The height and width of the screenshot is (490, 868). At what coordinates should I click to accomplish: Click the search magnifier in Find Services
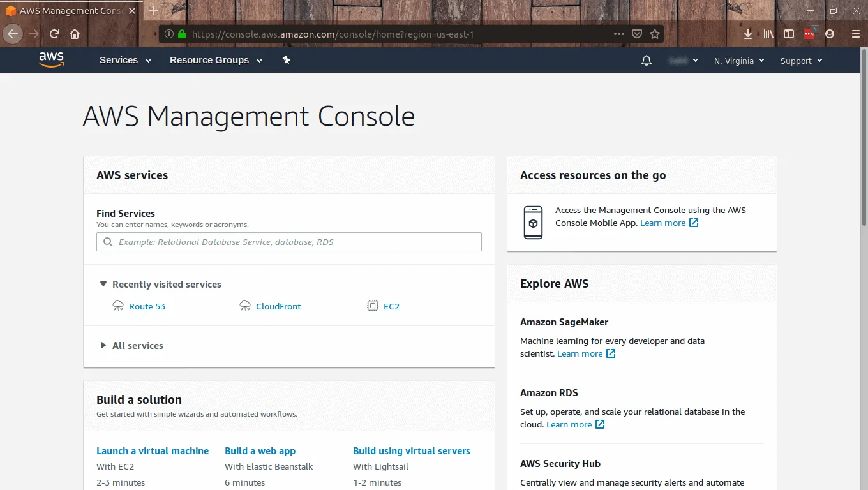107,242
